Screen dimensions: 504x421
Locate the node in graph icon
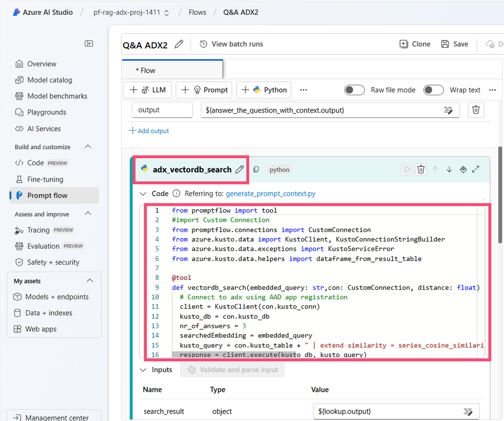click(463, 169)
